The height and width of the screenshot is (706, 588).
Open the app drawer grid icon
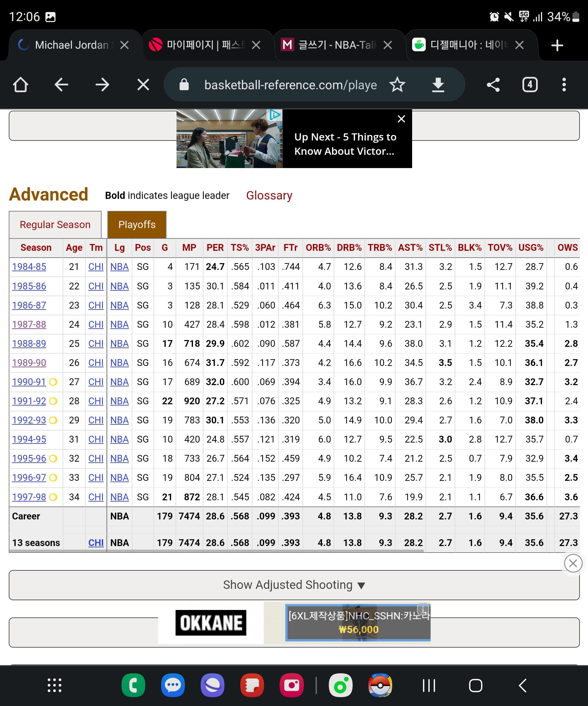[55, 685]
